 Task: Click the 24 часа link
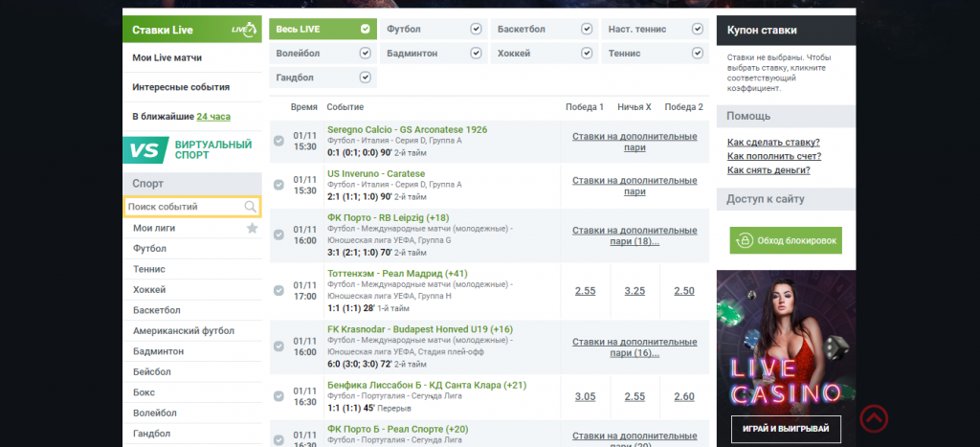[x=213, y=117]
